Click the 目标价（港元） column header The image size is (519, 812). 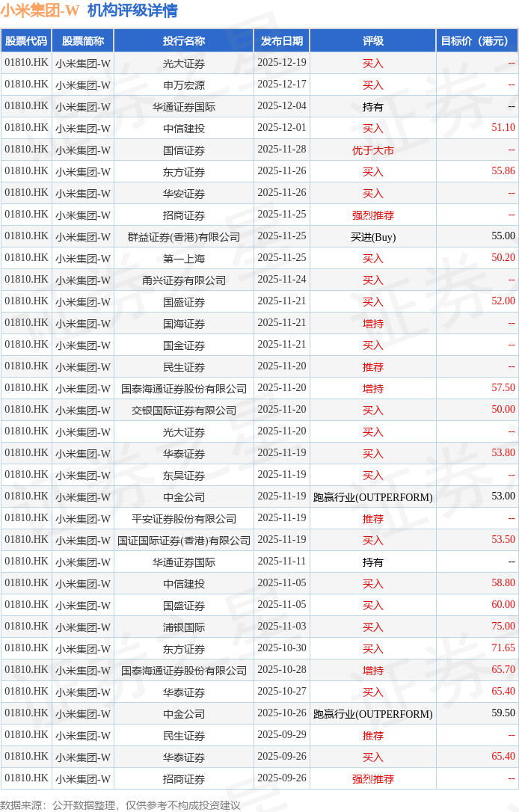[x=477, y=41]
